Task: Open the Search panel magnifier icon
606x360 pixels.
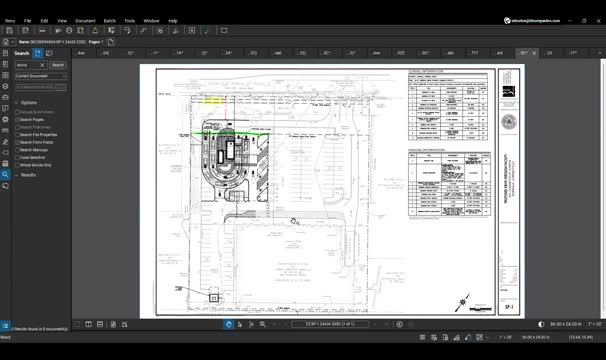Action: click(5, 174)
